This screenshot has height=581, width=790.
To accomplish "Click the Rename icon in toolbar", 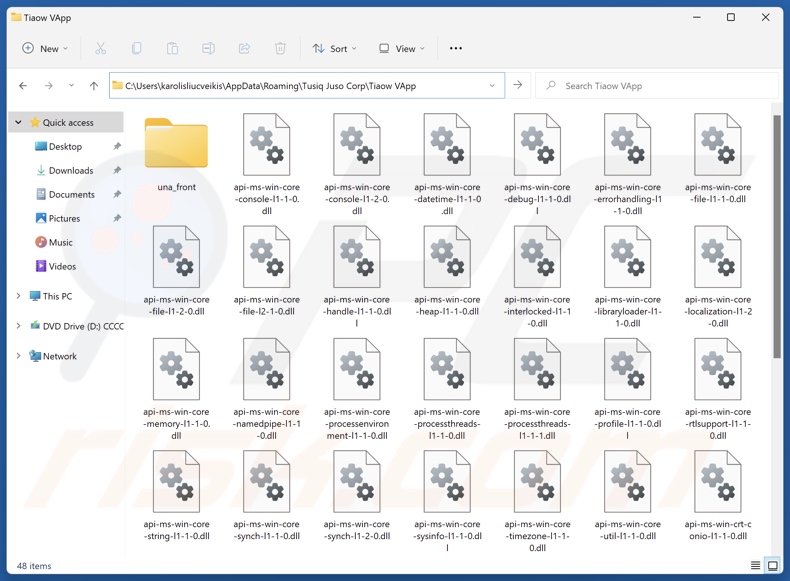I will tap(208, 48).
